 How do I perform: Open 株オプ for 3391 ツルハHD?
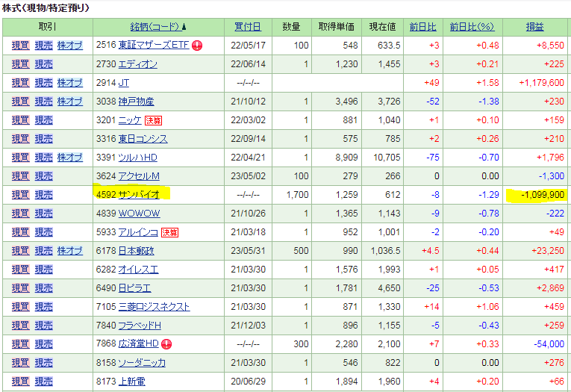70,158
